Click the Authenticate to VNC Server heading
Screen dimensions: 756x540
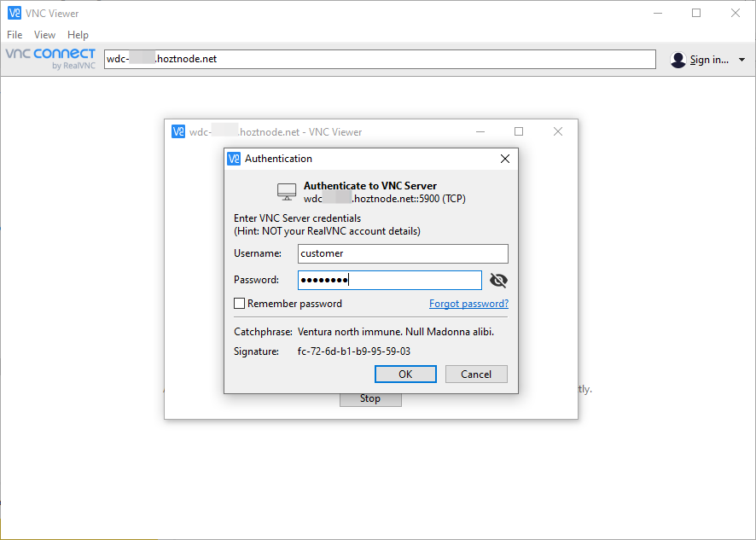tap(370, 186)
